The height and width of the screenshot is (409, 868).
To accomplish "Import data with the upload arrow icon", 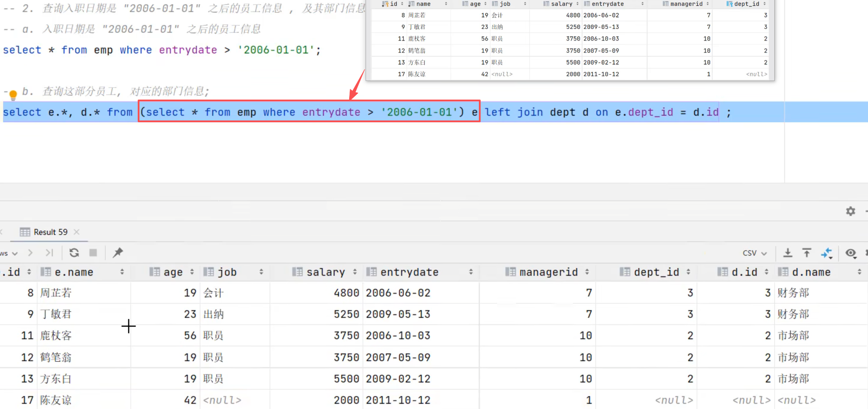I will click(807, 253).
